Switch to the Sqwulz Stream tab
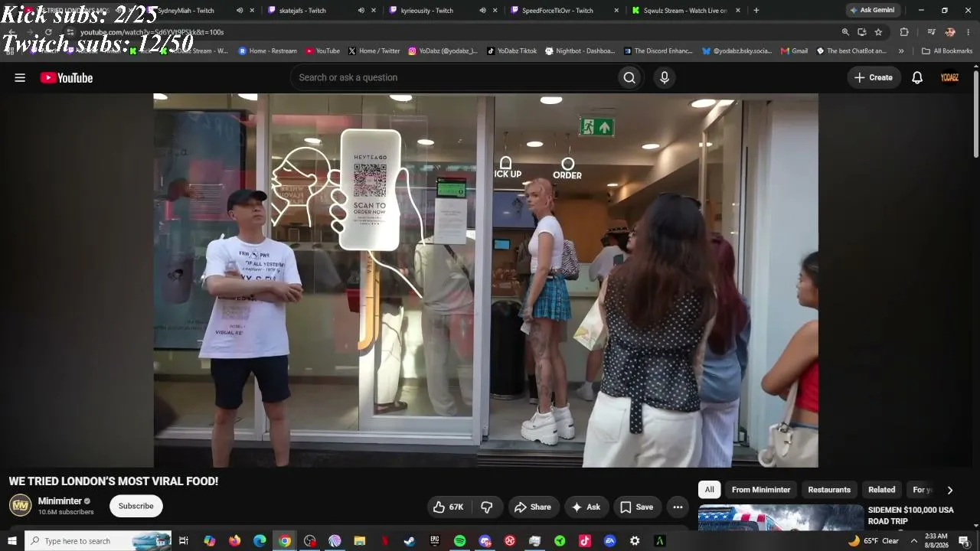The height and width of the screenshot is (551, 980). coord(684,11)
